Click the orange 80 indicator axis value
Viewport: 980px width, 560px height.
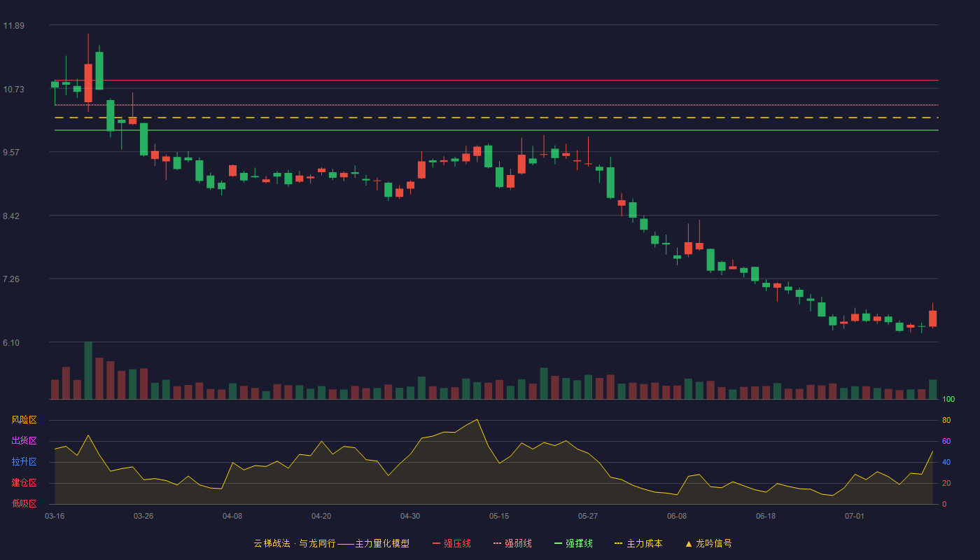tap(946, 420)
